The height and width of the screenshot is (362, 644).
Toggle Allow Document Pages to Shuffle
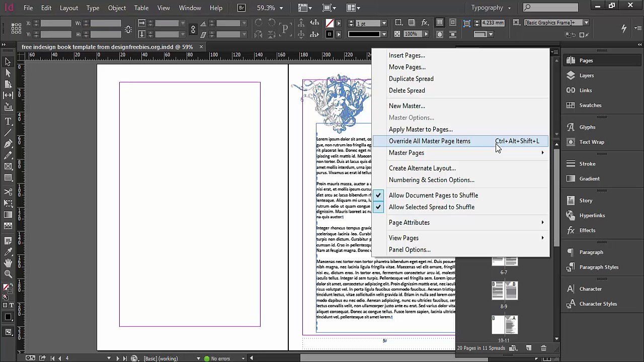tap(433, 195)
